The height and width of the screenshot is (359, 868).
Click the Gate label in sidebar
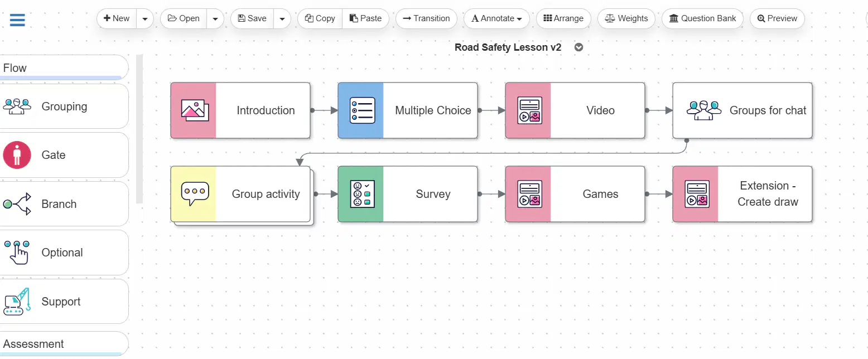pyautogui.click(x=54, y=155)
